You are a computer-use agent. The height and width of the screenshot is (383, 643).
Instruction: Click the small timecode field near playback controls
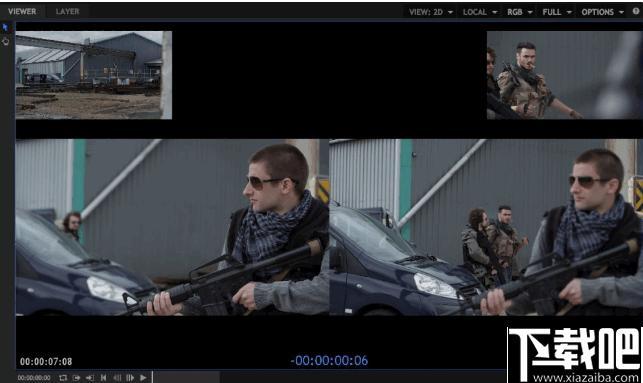tap(34, 378)
